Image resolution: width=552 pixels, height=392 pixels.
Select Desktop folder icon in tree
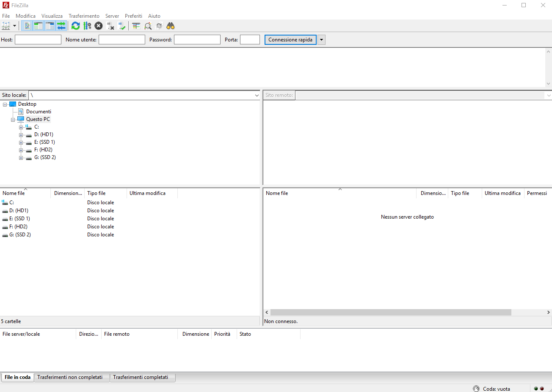coord(13,104)
